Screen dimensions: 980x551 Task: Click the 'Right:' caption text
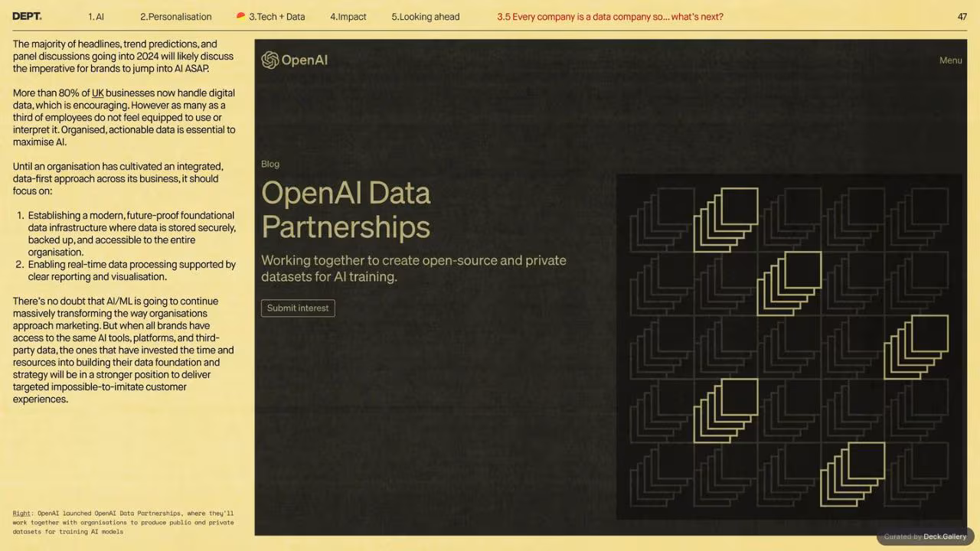123,522
